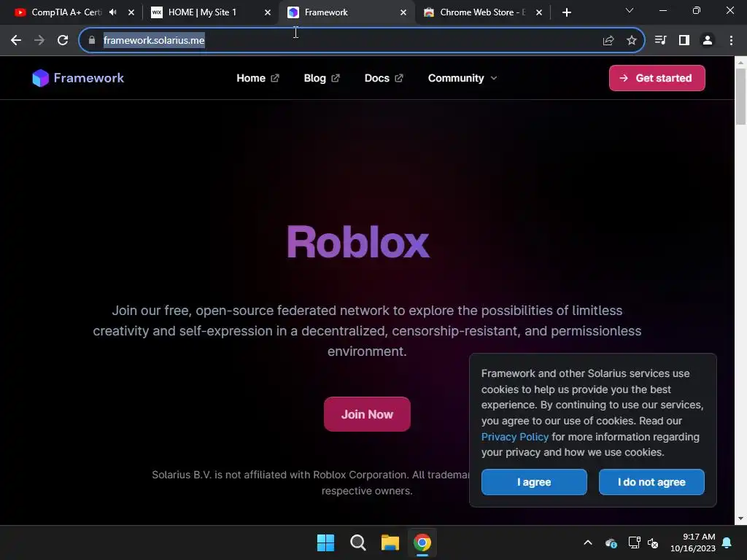The height and width of the screenshot is (560, 747).
Task: Open the Chrome profile icon
Action: pos(708,40)
